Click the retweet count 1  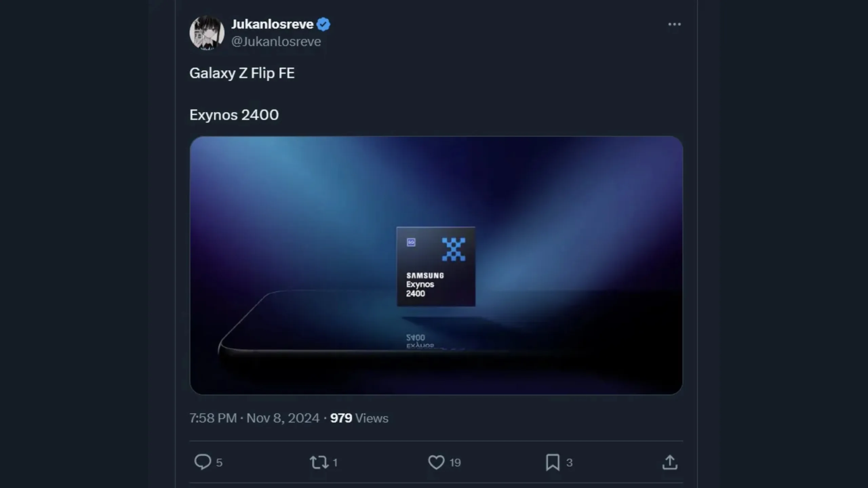335,463
